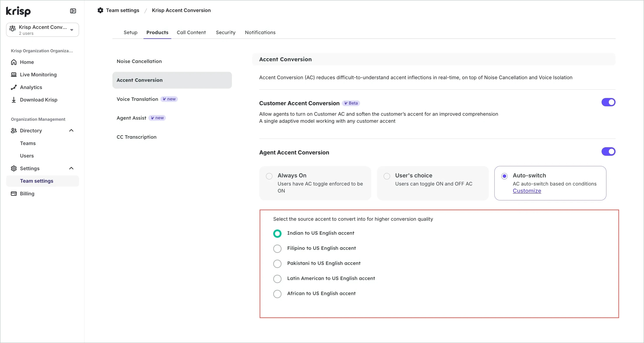Screen dimensions: 644x343
Task: Click the Home house icon
Action: point(14,62)
